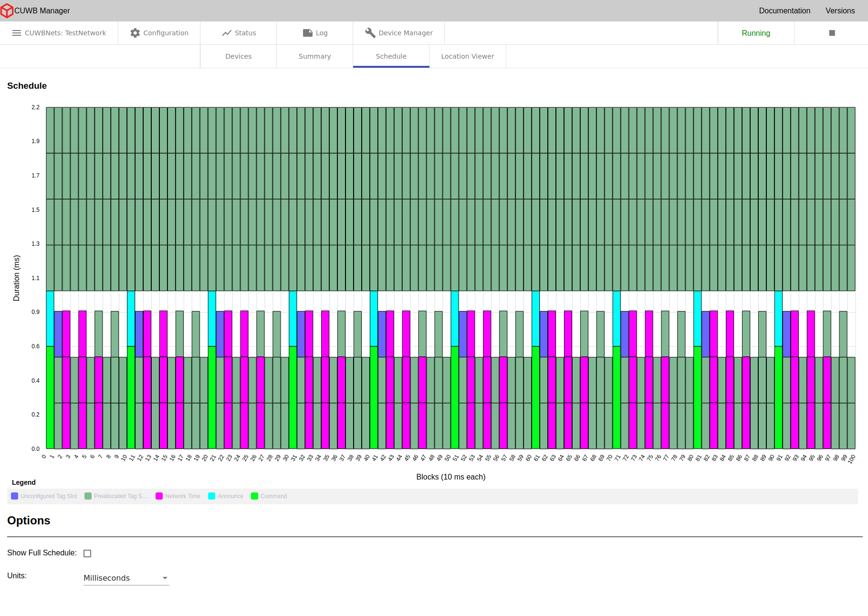868x616 pixels.
Task: Enable the Show Full Schedule checkbox
Action: (x=87, y=553)
